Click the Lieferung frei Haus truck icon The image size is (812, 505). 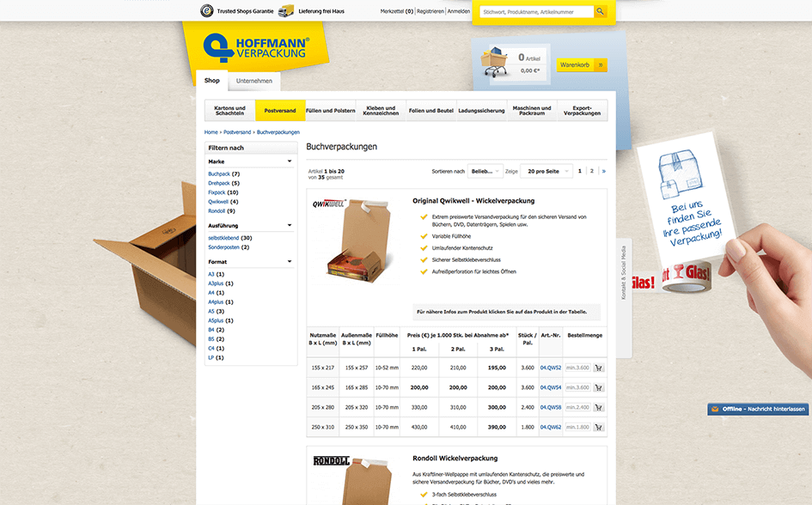pyautogui.click(x=286, y=11)
